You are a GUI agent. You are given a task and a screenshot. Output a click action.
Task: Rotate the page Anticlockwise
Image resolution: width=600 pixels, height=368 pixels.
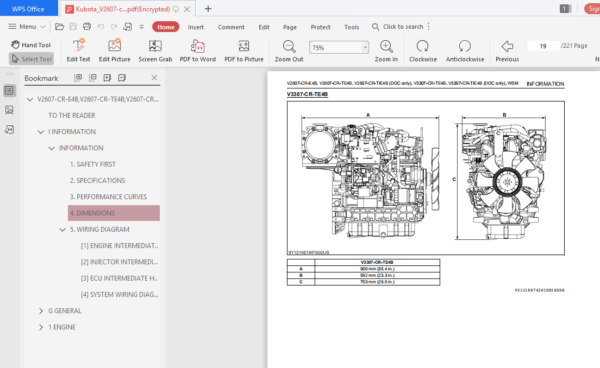click(465, 50)
